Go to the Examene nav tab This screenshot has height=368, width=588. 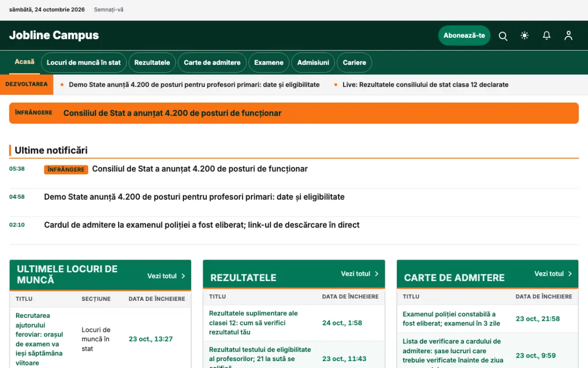[x=269, y=62]
